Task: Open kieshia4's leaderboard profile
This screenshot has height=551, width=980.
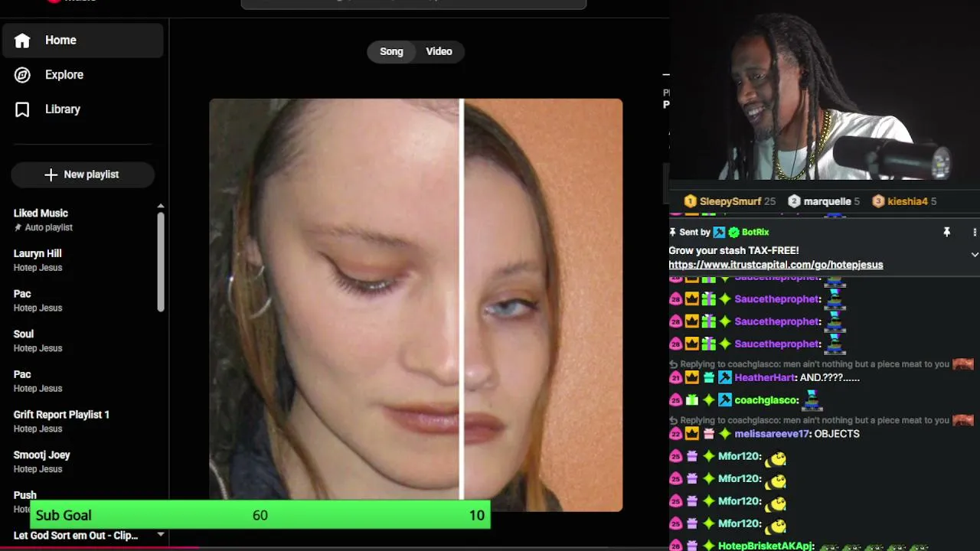Action: (907, 201)
